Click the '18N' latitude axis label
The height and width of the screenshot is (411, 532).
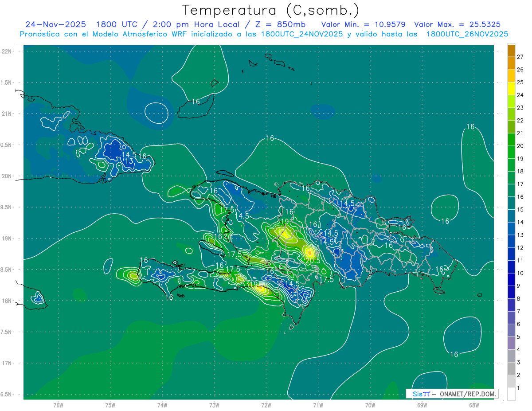pyautogui.click(x=6, y=301)
